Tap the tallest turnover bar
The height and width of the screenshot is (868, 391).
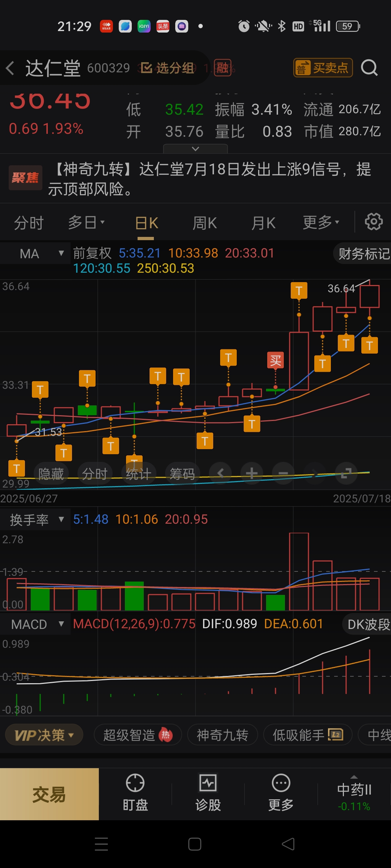299,571
